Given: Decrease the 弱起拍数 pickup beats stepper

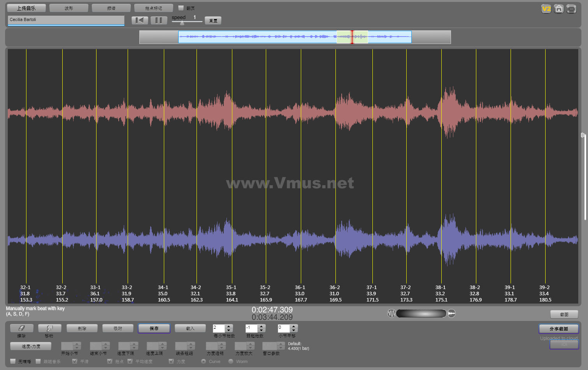Looking at the screenshot, I should (262, 330).
